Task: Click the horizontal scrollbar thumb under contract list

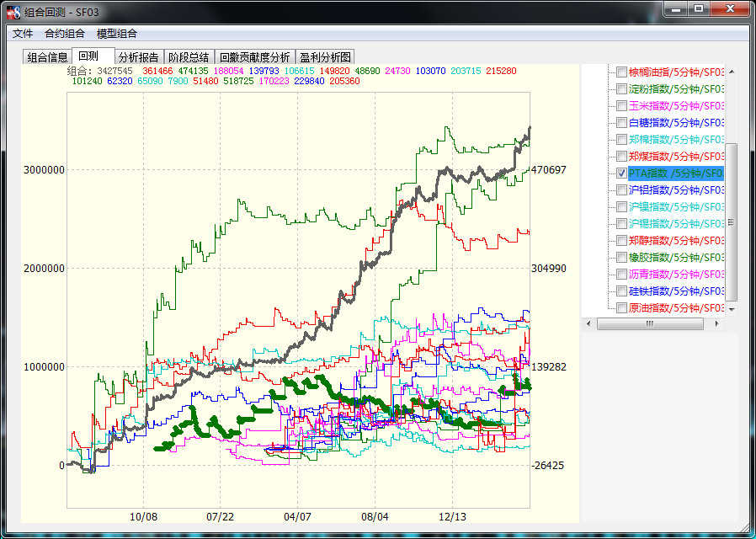Action: point(650,323)
